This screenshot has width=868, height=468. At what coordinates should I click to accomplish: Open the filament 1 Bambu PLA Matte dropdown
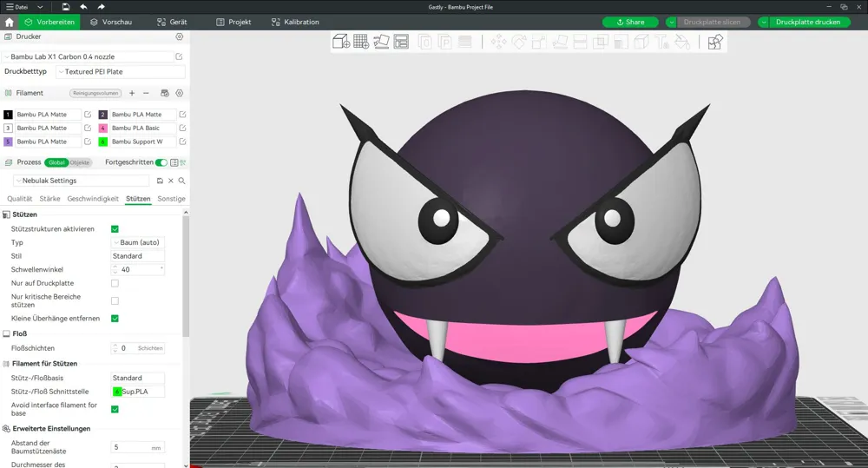(48, 115)
